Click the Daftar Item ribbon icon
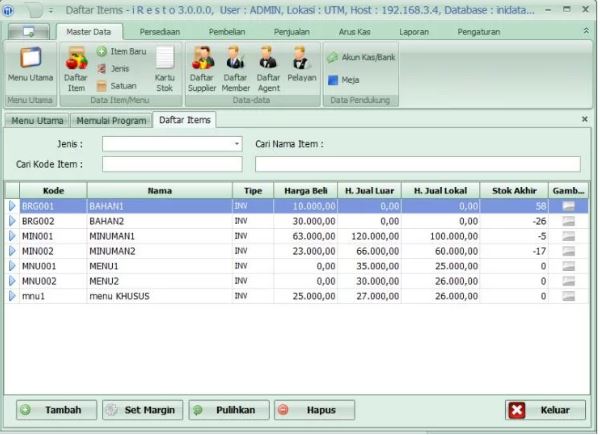The image size is (600, 435). (x=75, y=67)
